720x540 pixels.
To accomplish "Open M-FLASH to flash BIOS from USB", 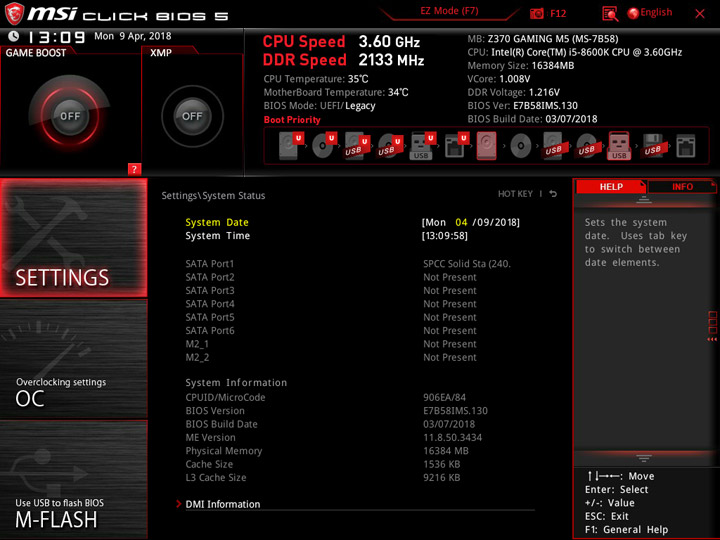I will [x=73, y=479].
